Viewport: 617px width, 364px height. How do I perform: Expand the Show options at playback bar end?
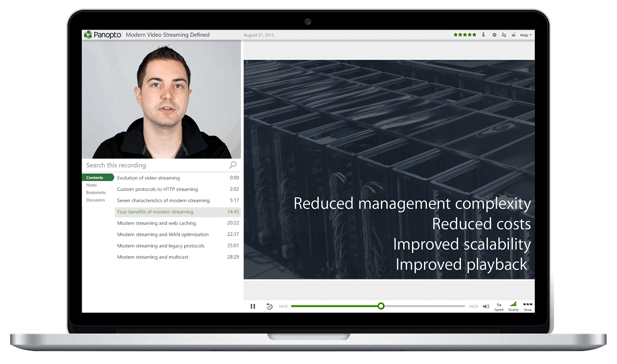[528, 306]
